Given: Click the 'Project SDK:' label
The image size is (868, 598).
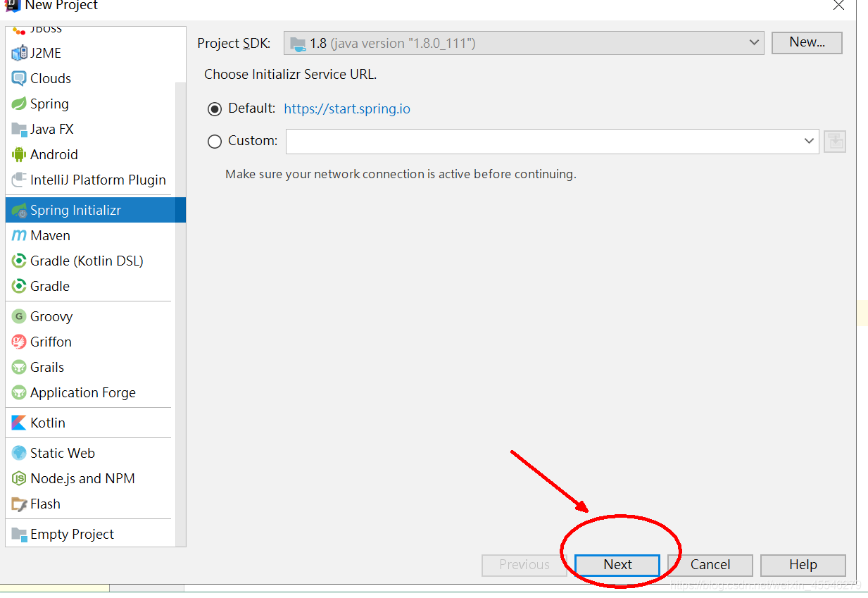Looking at the screenshot, I should click(x=234, y=43).
